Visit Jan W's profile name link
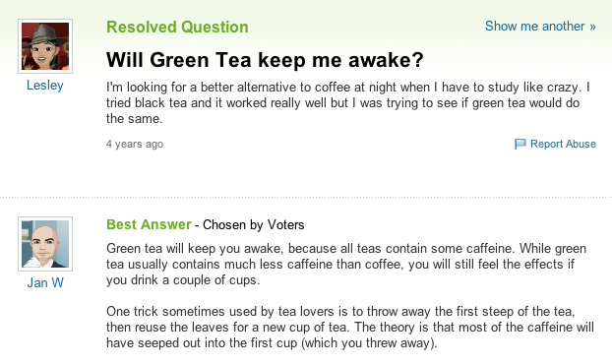Viewport: 612px width, 364px height. pyautogui.click(x=45, y=282)
